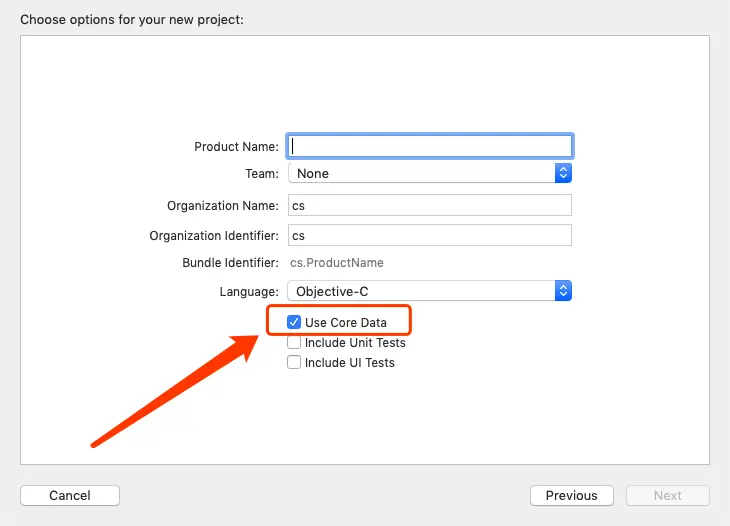The width and height of the screenshot is (730, 526).
Task: Click the cs.ProductName bundle identifier text
Action: point(336,263)
